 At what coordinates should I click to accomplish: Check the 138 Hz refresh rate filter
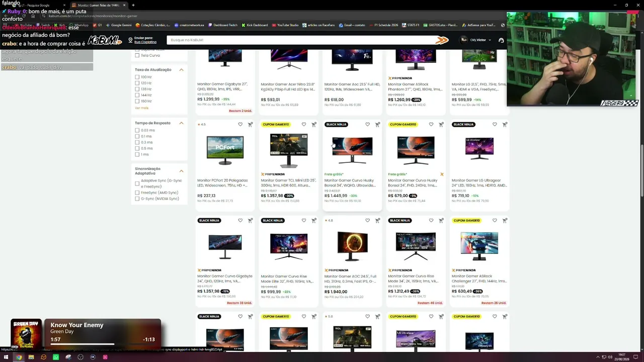point(137,89)
